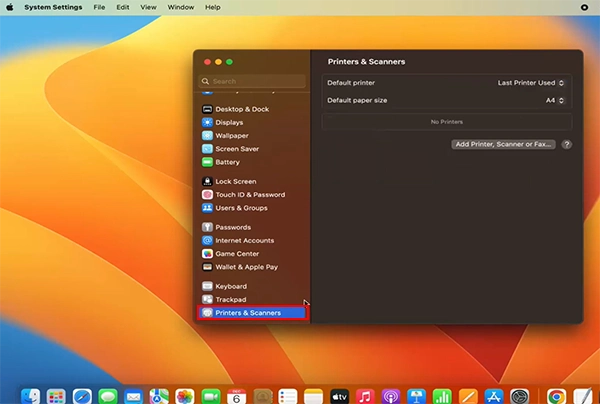
Task: Open App Store from the Dock
Action: pyautogui.click(x=494, y=396)
